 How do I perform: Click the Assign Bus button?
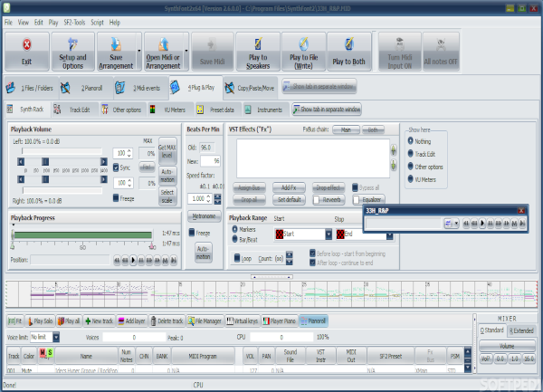point(249,187)
